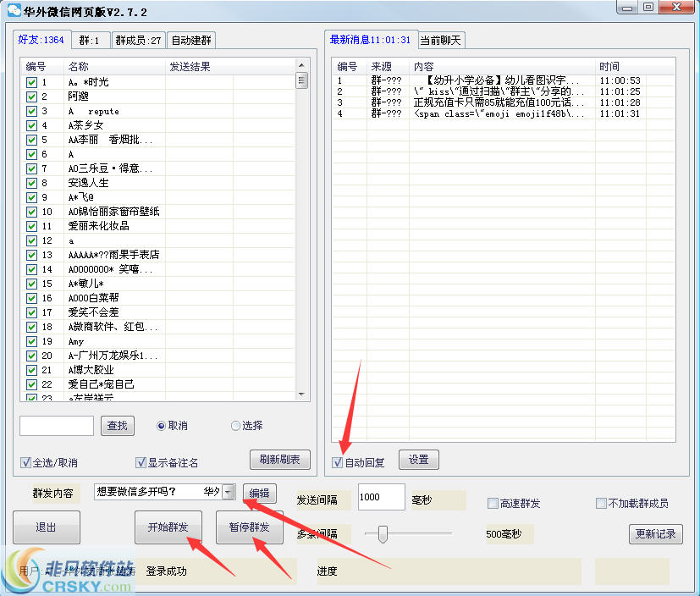Select friend row A茶乡女
The height and width of the screenshot is (596, 700).
tap(158, 125)
